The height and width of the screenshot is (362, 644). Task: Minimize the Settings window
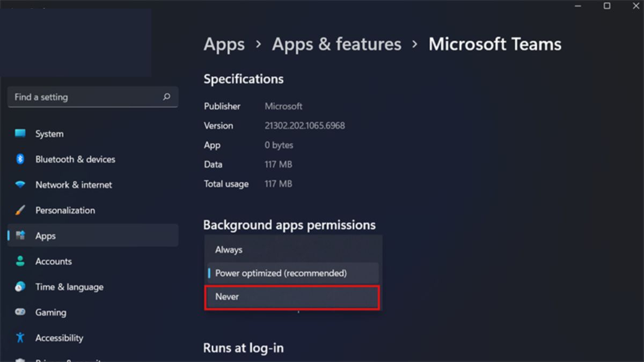(579, 6)
